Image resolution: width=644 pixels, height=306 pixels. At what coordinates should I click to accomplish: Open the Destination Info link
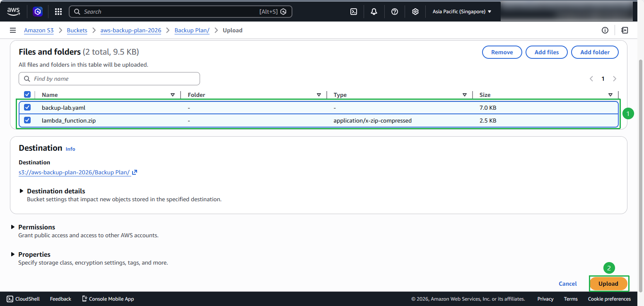(70, 149)
